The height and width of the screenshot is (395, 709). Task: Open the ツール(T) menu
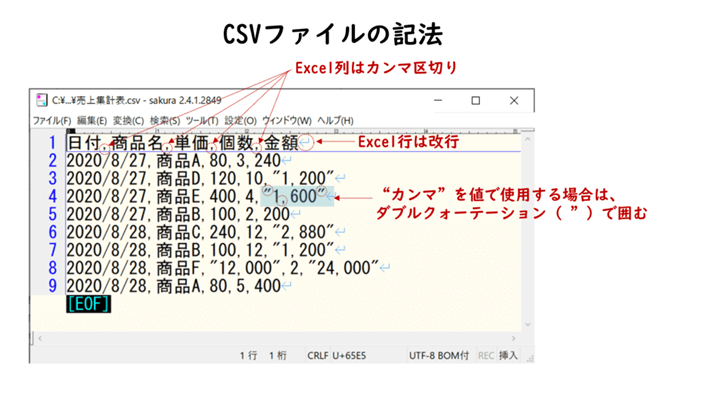click(x=202, y=121)
